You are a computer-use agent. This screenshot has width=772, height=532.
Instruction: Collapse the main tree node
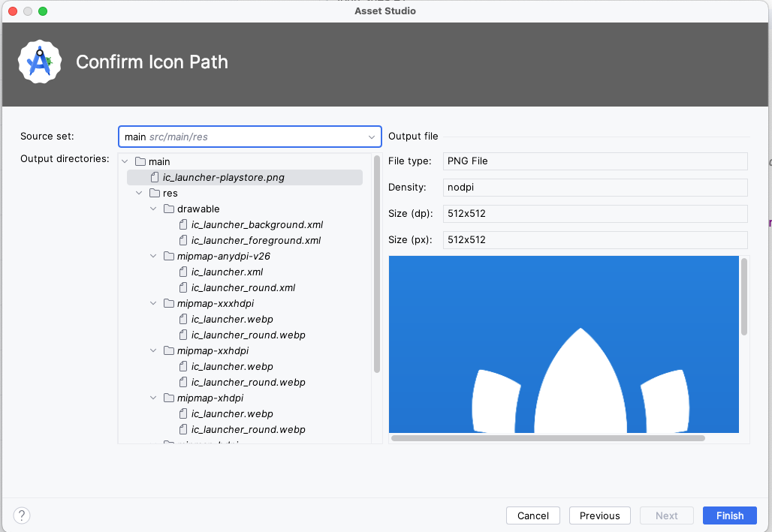click(125, 161)
